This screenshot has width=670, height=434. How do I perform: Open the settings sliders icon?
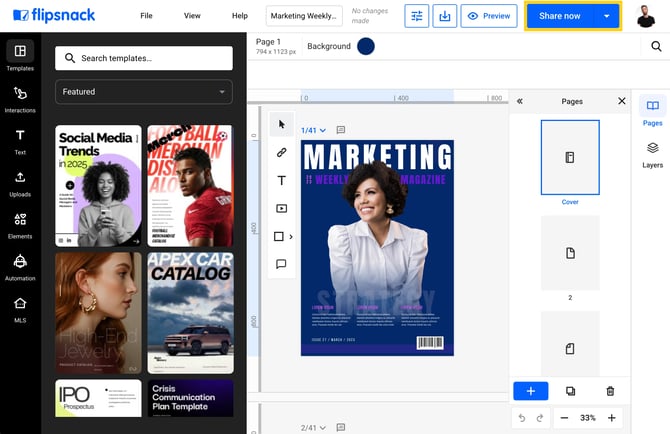tap(417, 16)
